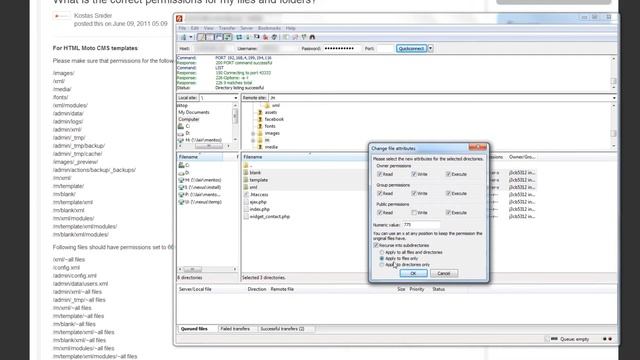Select Apply to directories only radio
This screenshot has height=360, width=640.
(382, 264)
